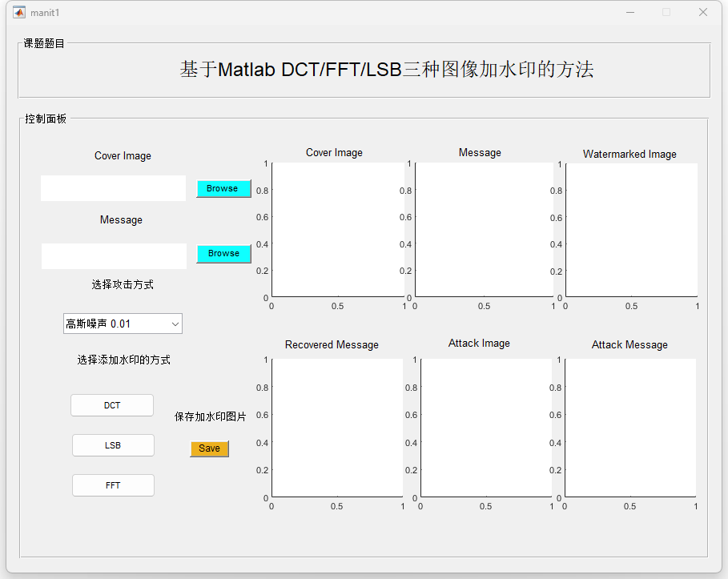
Task: Click the Attack Image plot title
Action: tap(479, 343)
